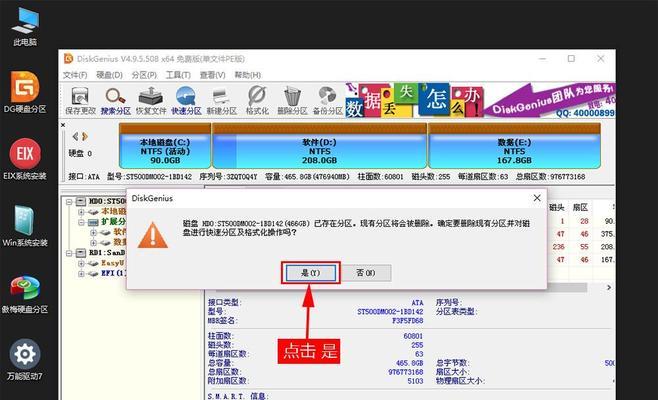Screen dimensions: 658x400
Task: Open 万能驱动7 desktop shortcut
Action: coord(25,360)
